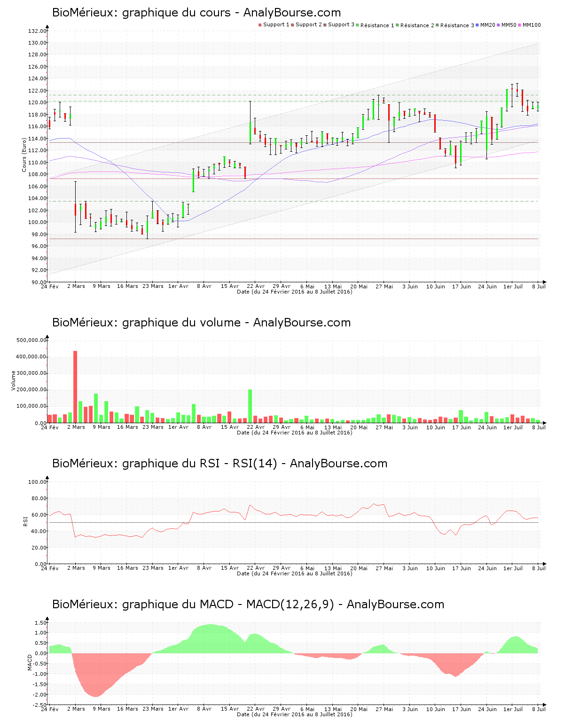Click the tall green candlestick at 22 Avr
This screenshot has height=728, width=564.
[250, 123]
